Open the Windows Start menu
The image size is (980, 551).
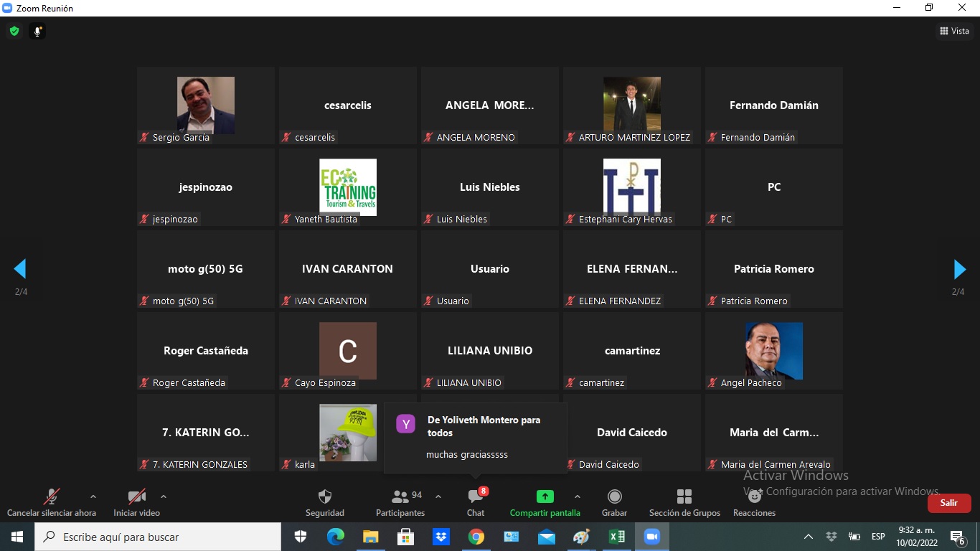click(x=17, y=537)
